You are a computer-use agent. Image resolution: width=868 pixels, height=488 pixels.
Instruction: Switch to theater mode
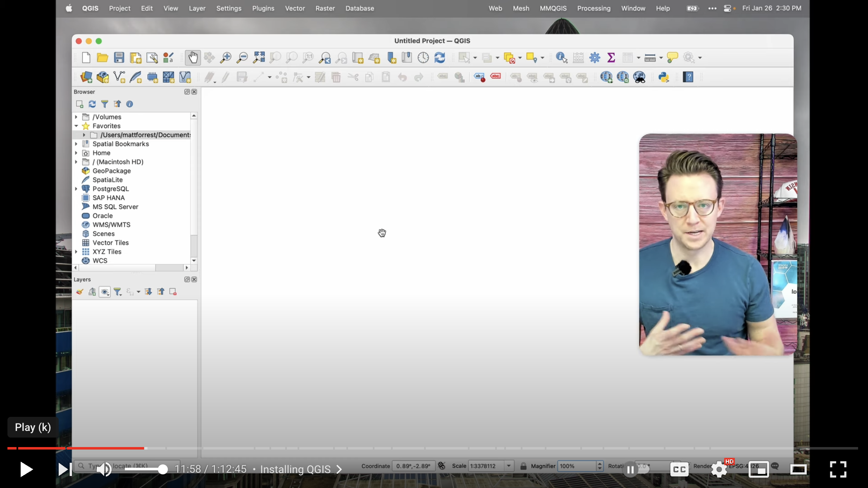799,469
